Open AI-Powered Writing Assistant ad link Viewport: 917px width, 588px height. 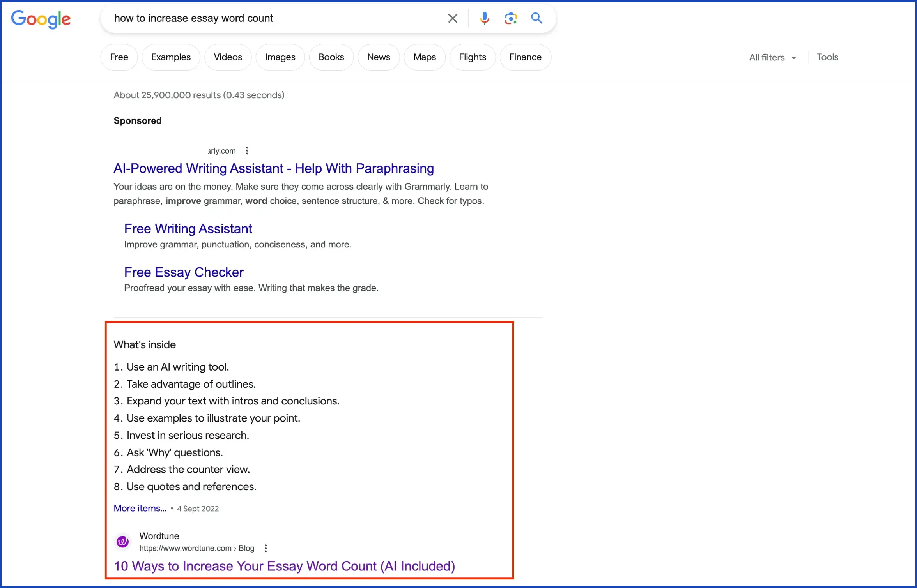click(x=274, y=168)
